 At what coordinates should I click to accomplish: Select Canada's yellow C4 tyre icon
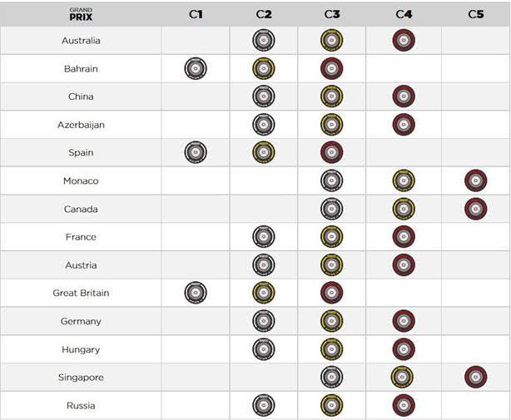404,209
